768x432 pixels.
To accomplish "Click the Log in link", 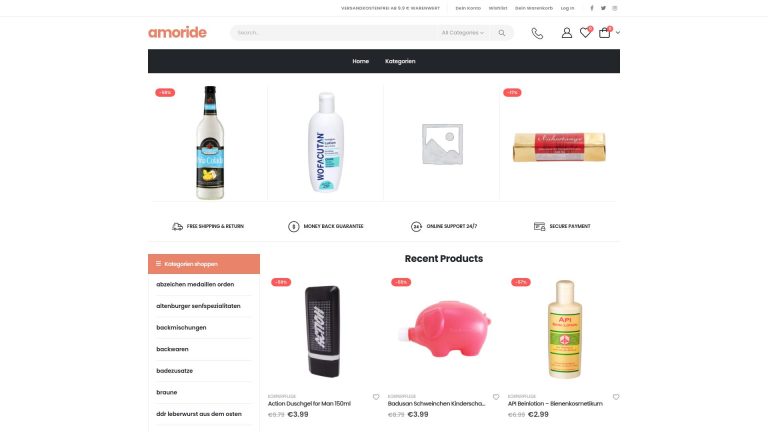I will [x=567, y=8].
